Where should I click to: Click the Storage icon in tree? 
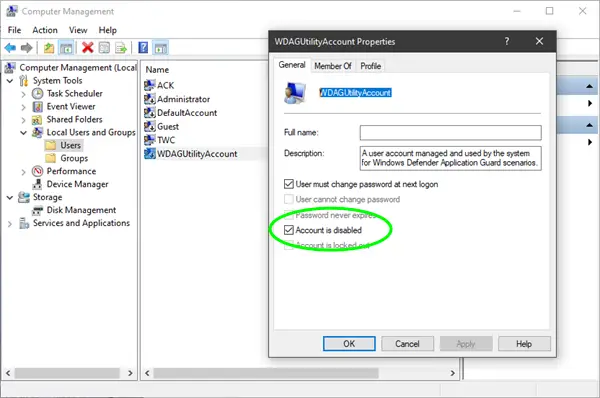point(24,197)
